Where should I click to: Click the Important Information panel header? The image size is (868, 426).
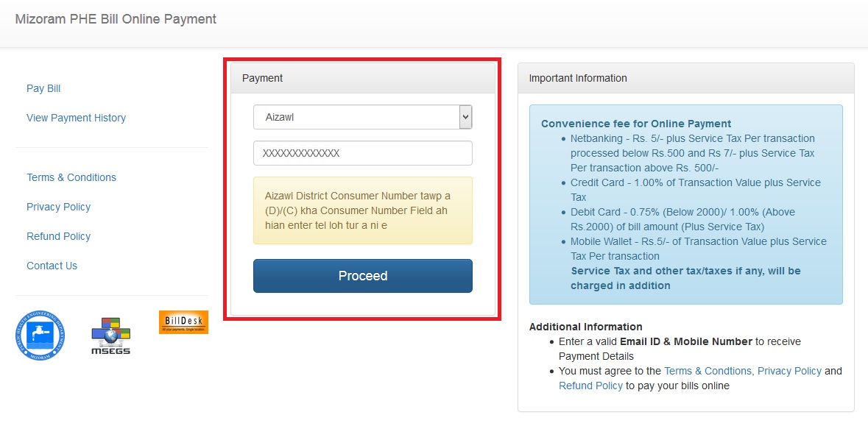click(685, 78)
